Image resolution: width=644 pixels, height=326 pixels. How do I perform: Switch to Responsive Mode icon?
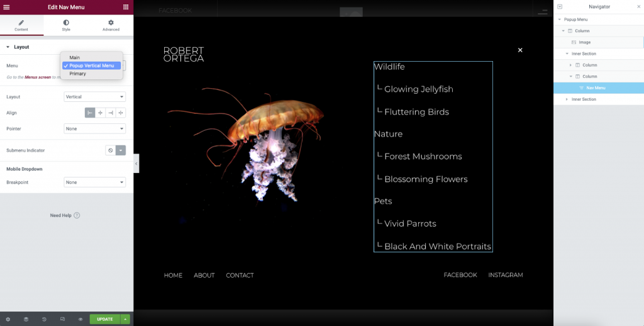[62, 319]
